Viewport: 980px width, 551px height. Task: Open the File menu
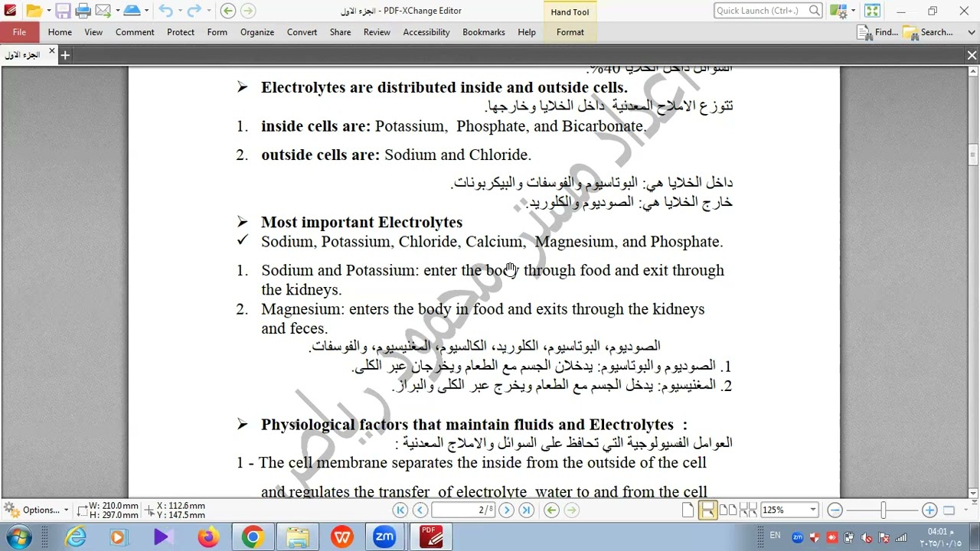(19, 32)
